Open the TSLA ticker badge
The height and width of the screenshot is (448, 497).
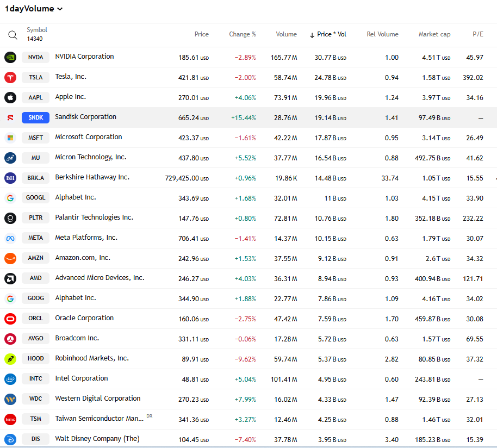[x=35, y=77]
